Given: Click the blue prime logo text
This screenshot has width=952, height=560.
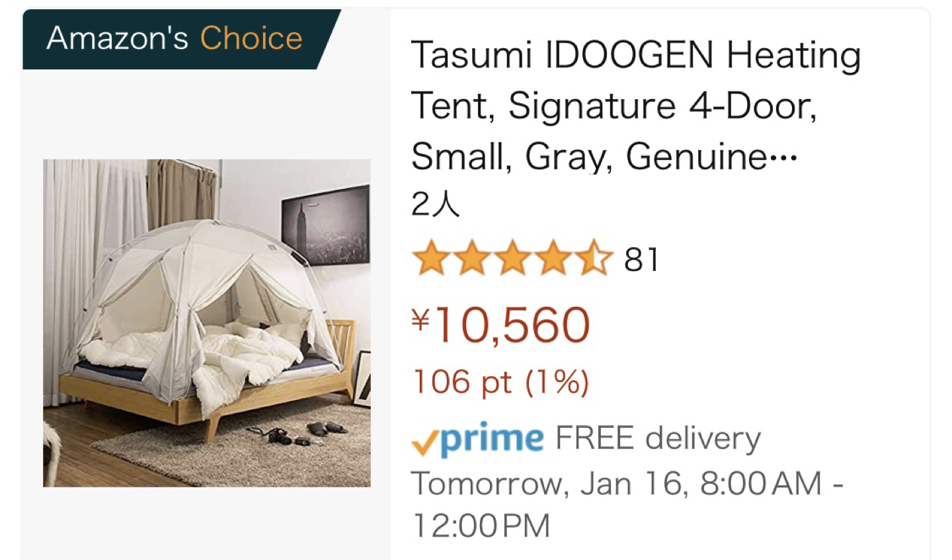Looking at the screenshot, I should tap(492, 438).
